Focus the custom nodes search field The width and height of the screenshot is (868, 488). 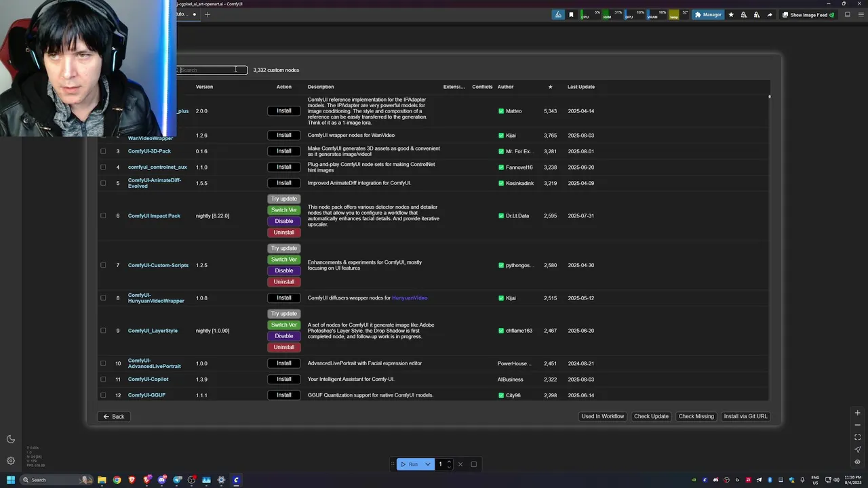(212, 70)
